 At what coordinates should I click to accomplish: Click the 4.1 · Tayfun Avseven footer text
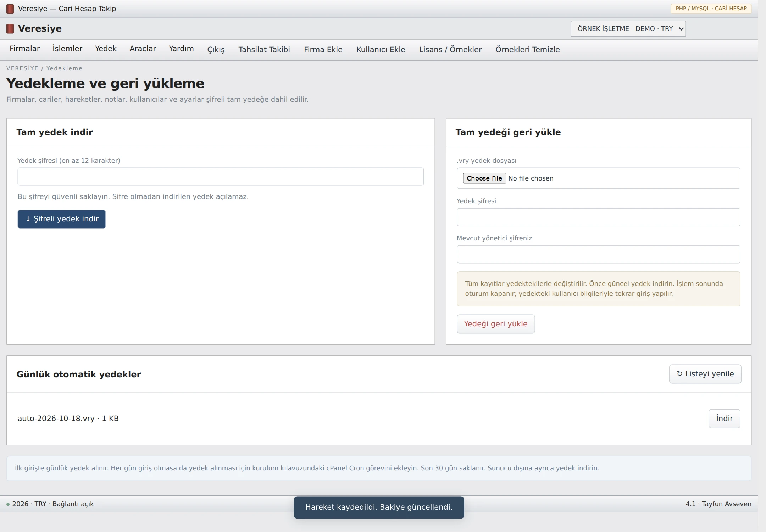click(x=718, y=504)
